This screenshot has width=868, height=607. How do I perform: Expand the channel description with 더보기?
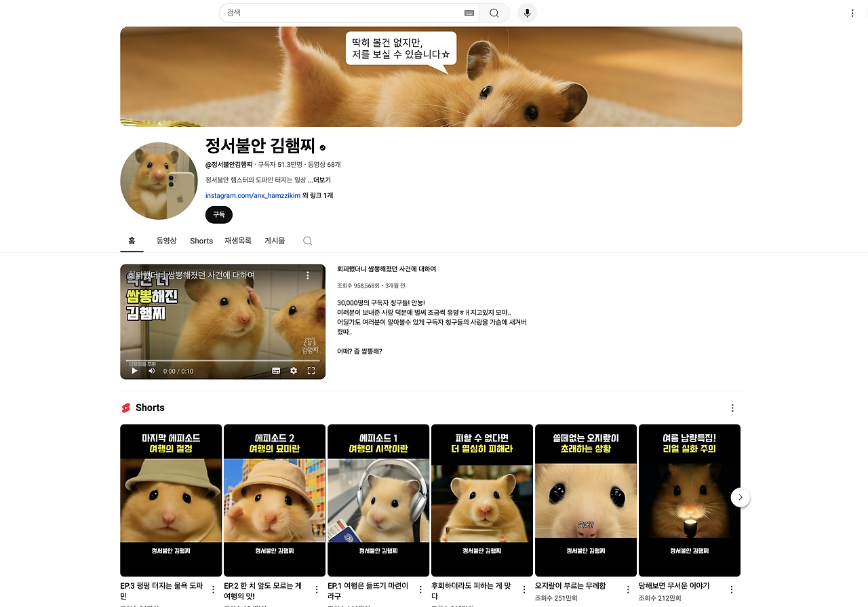tap(321, 179)
